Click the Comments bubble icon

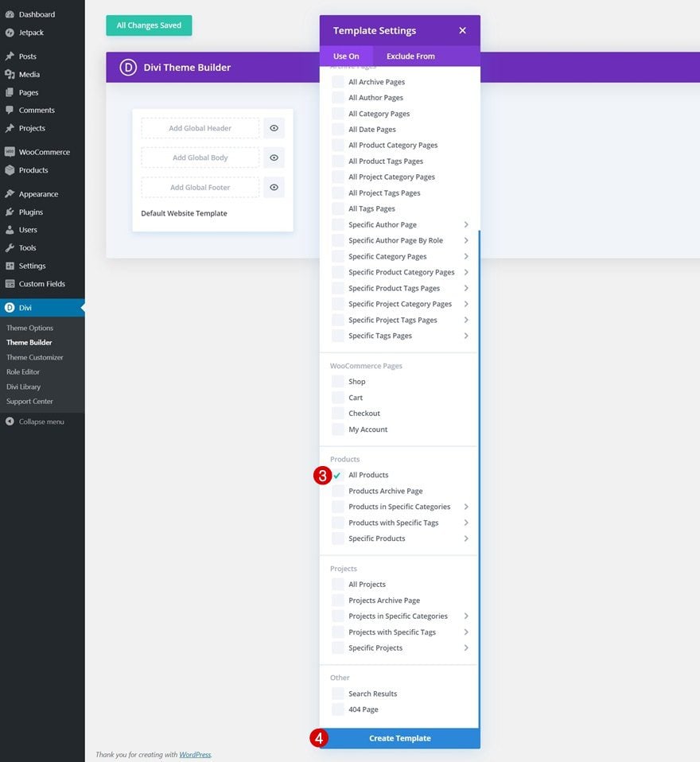click(x=10, y=111)
